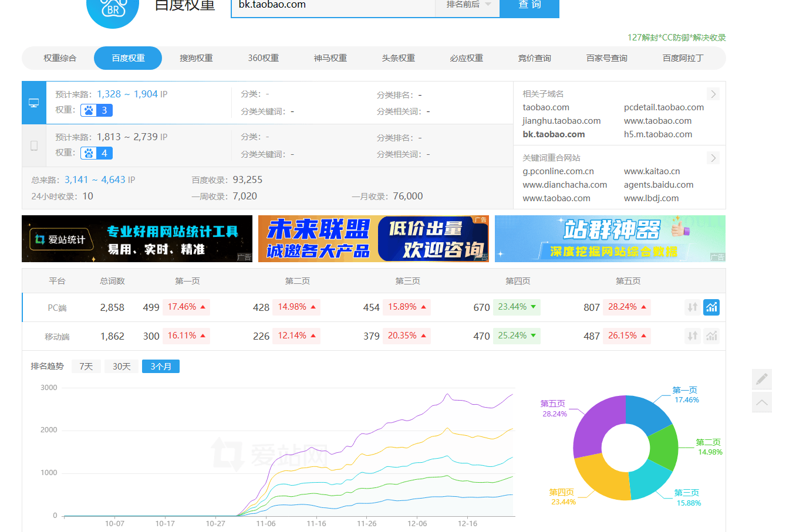
Task: Switch to 神马权重 tab
Action: (x=330, y=58)
